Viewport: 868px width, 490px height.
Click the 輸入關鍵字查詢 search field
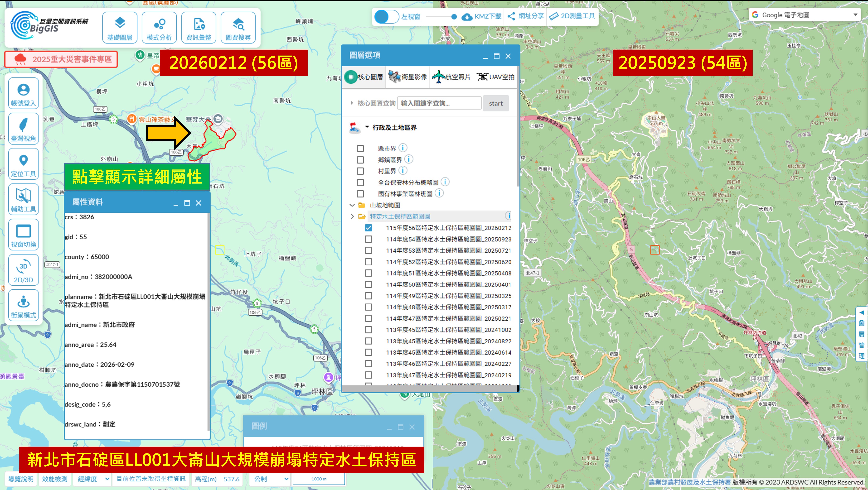pyautogui.click(x=439, y=103)
